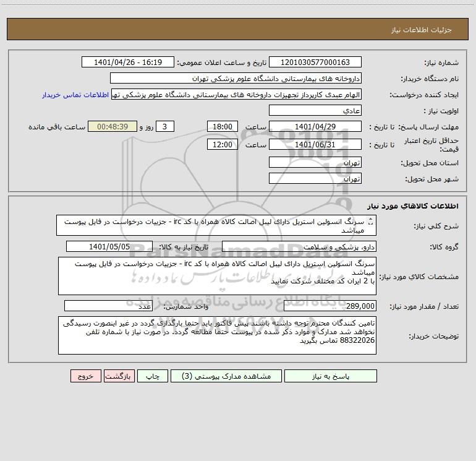Click the اولویت نیاز field showing عادی
The height and width of the screenshot is (461, 476).
tap(315, 110)
